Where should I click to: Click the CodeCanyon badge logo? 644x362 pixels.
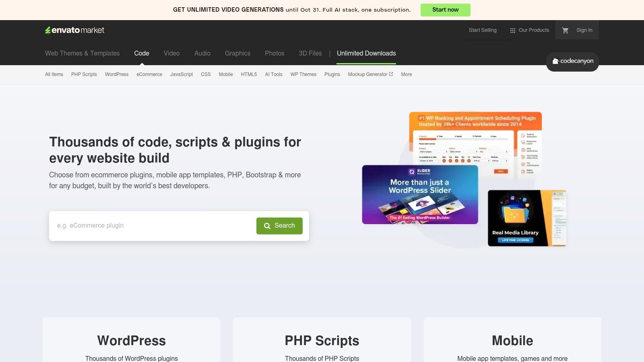[572, 61]
